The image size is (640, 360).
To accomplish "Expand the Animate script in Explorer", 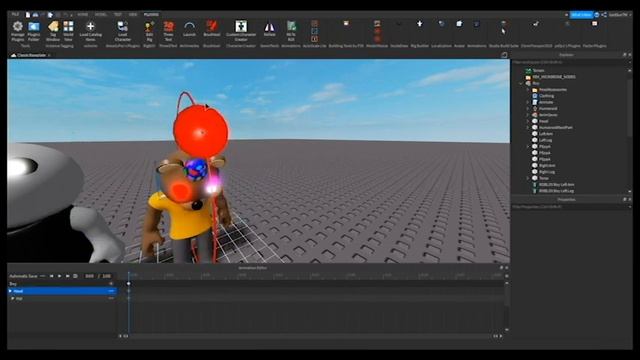I will click(x=528, y=102).
